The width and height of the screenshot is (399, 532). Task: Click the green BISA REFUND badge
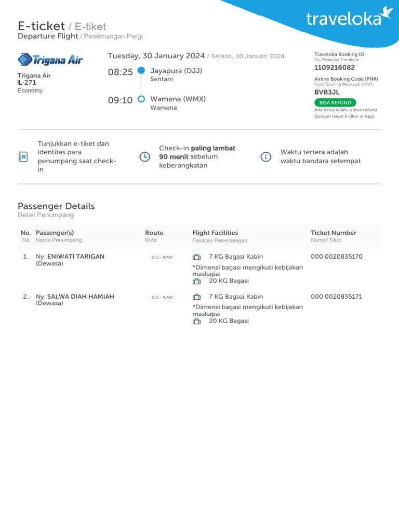tap(335, 103)
